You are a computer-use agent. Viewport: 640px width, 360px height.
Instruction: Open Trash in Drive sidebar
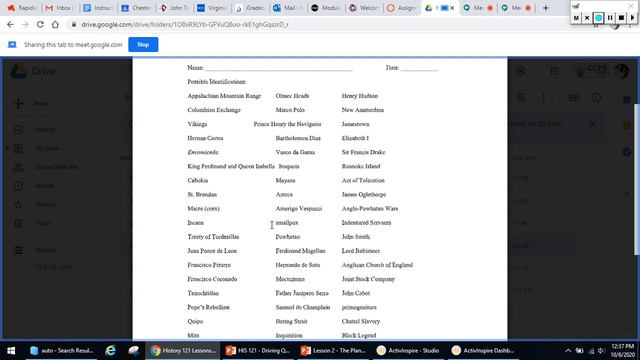[x=42, y=223]
